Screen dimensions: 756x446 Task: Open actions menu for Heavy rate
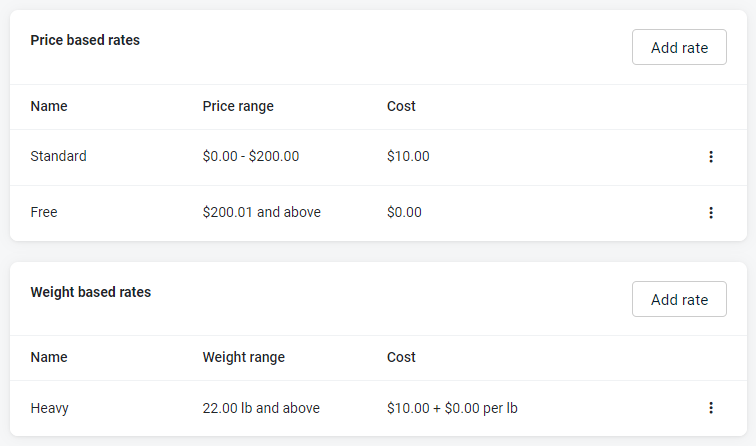pyautogui.click(x=711, y=407)
